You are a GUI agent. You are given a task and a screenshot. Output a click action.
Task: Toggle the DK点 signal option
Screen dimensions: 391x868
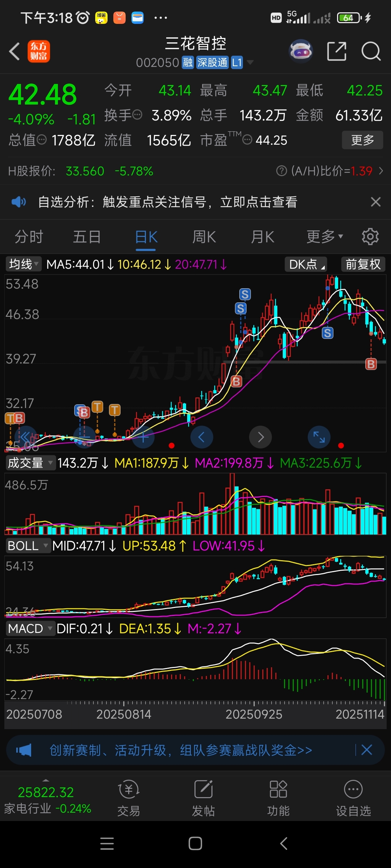pyautogui.click(x=306, y=264)
